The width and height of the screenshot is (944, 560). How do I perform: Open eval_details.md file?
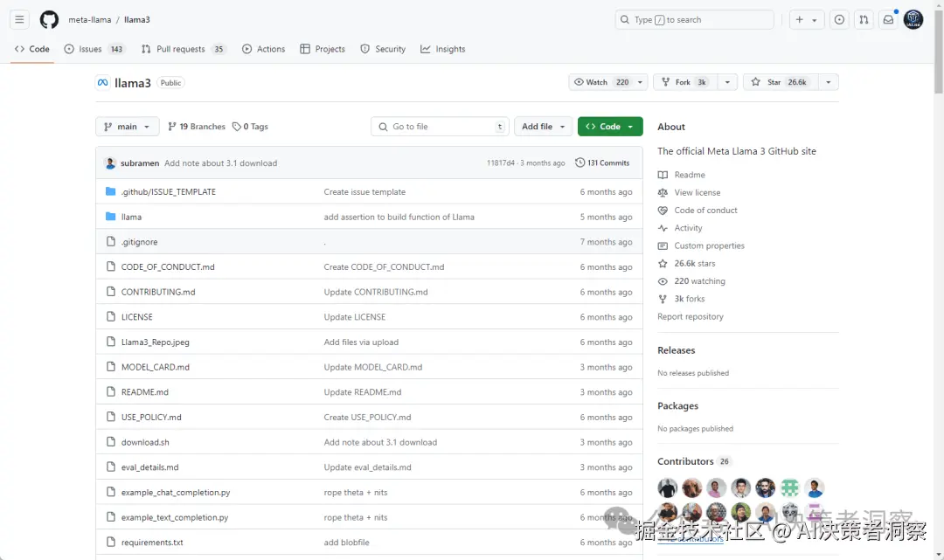[x=149, y=467]
